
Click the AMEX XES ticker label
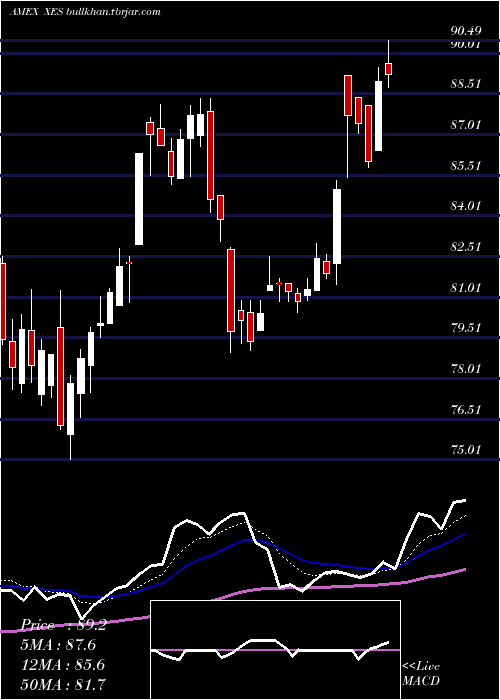coord(37,12)
